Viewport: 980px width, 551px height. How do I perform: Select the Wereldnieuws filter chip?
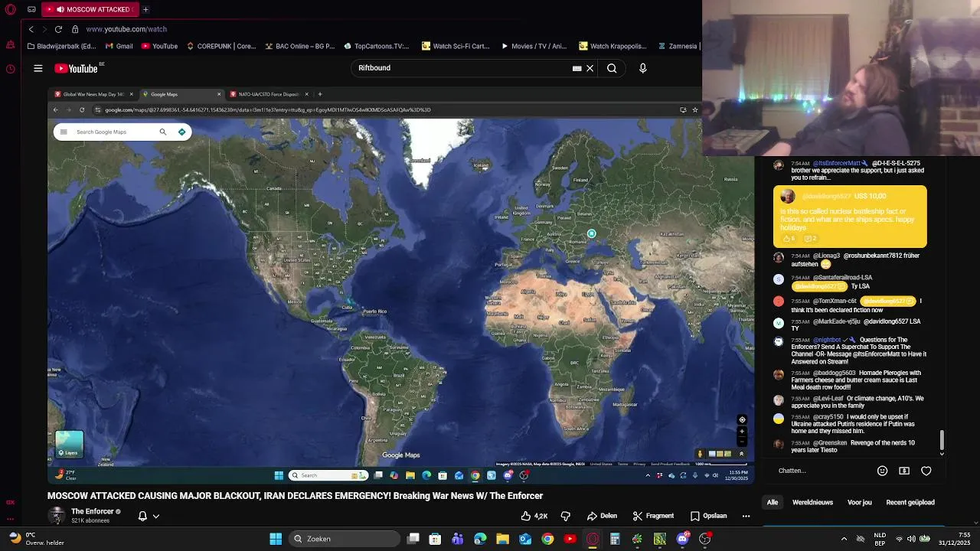click(x=812, y=502)
